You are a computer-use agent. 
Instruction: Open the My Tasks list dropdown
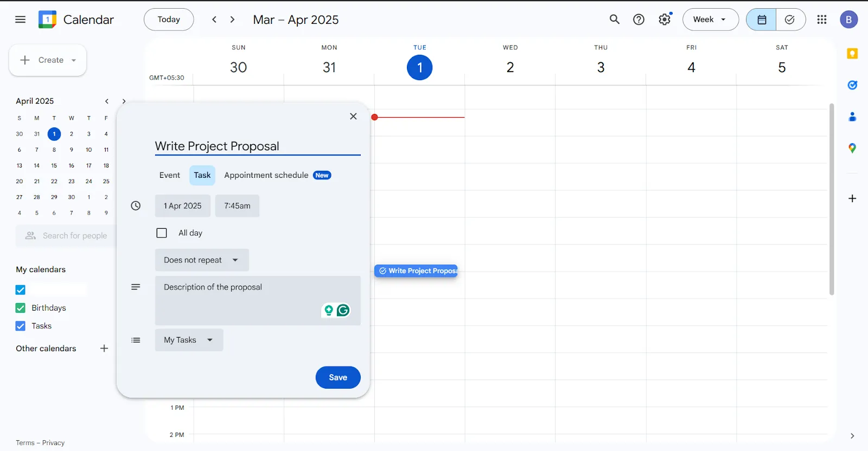(x=189, y=340)
